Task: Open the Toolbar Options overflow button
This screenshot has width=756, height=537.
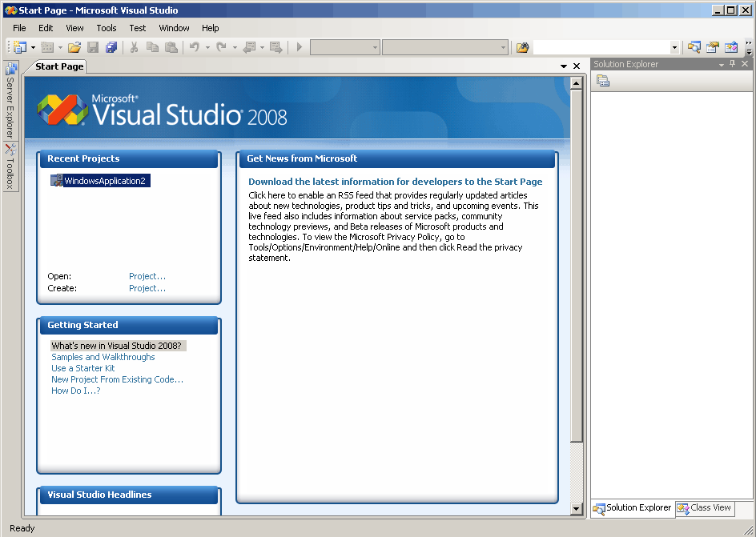Action: click(x=749, y=47)
